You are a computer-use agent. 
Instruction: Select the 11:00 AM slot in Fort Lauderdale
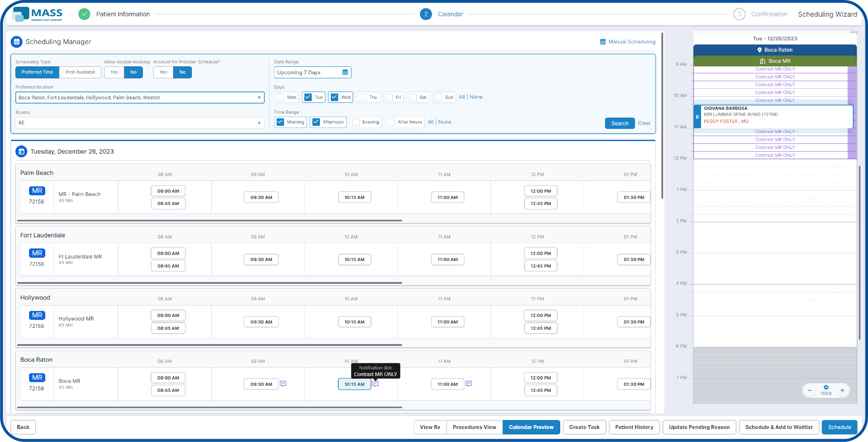point(447,259)
